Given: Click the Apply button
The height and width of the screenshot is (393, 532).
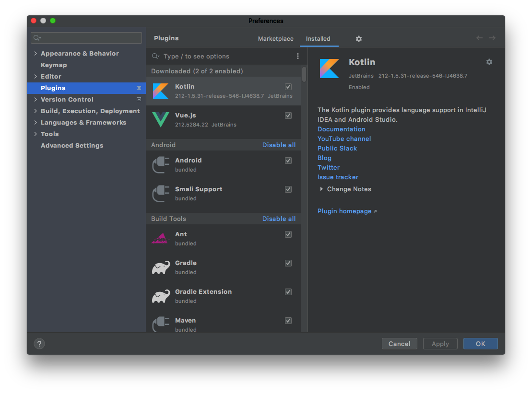Looking at the screenshot, I should coord(440,344).
